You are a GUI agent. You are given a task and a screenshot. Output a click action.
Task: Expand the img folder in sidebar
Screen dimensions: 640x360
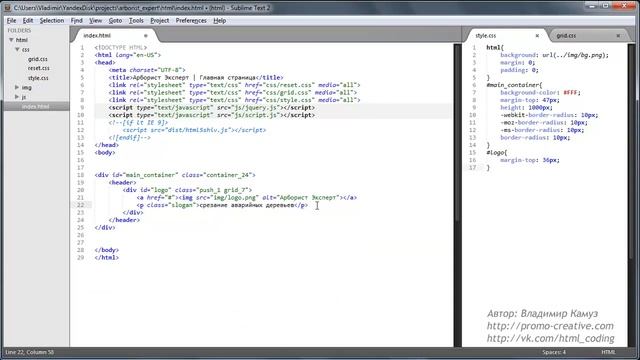17,87
